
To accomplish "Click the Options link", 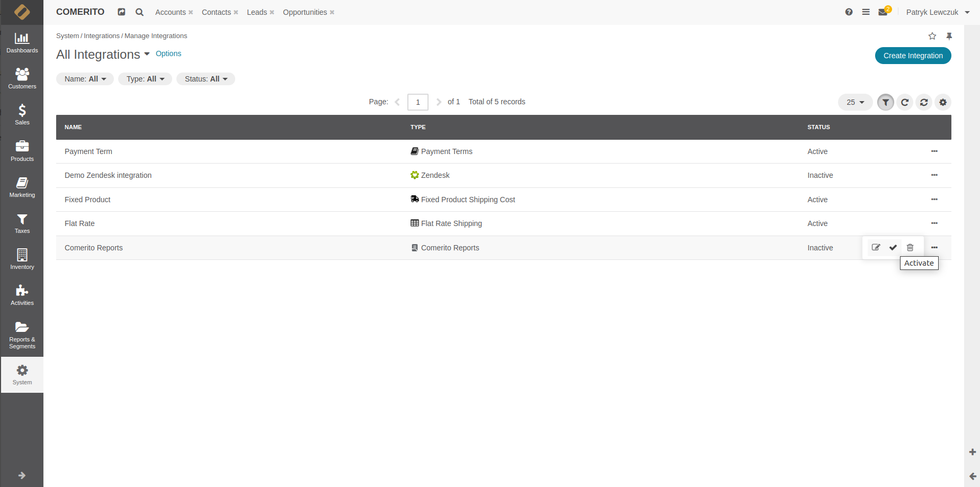I will click(168, 53).
